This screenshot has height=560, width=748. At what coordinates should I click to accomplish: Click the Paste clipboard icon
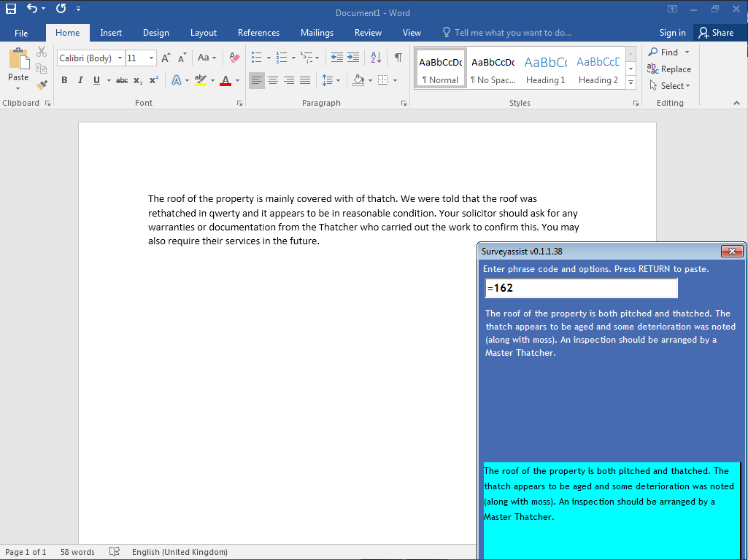[19, 59]
